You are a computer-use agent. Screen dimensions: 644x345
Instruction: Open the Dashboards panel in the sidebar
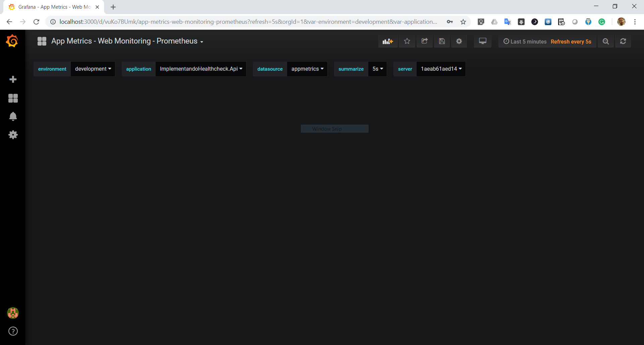point(13,98)
